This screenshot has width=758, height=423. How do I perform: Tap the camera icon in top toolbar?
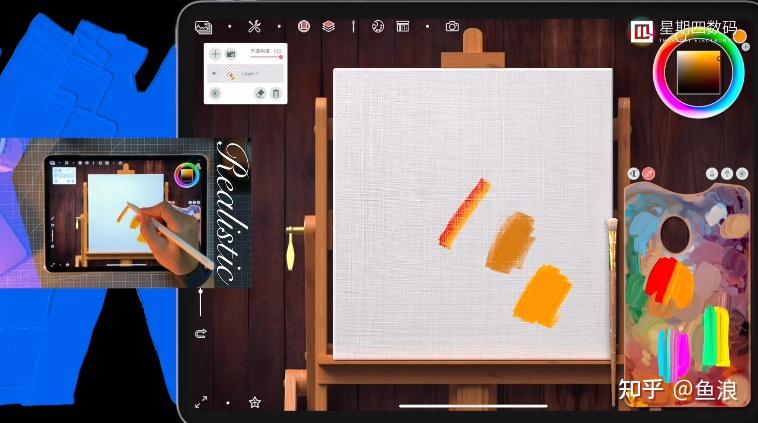click(x=452, y=27)
